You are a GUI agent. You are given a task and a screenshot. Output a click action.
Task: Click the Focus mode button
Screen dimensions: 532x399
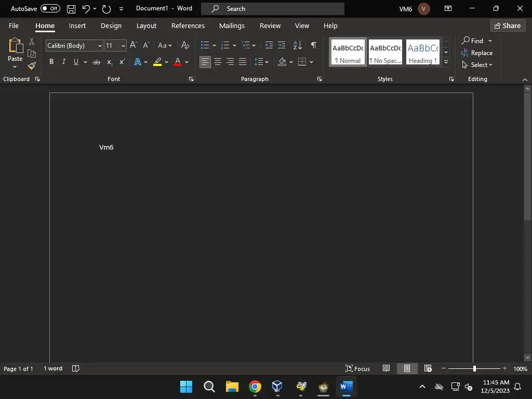pos(357,368)
